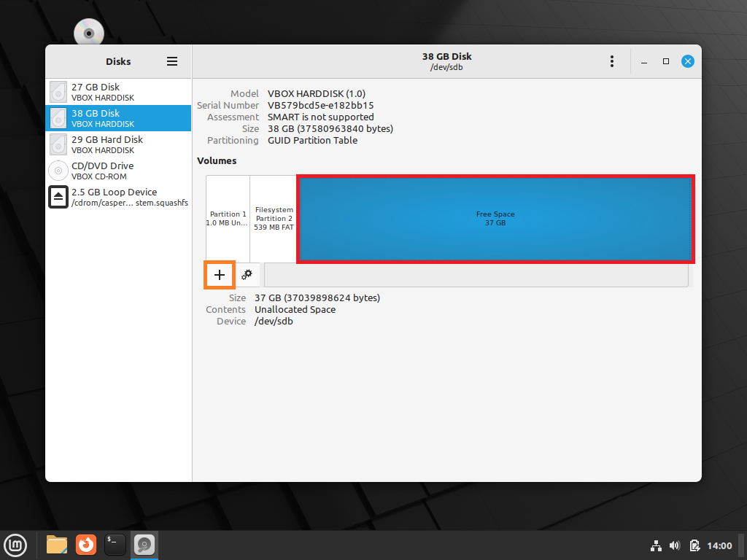This screenshot has height=560, width=747.
Task: Open additional partition options gear icon
Action: 247,275
